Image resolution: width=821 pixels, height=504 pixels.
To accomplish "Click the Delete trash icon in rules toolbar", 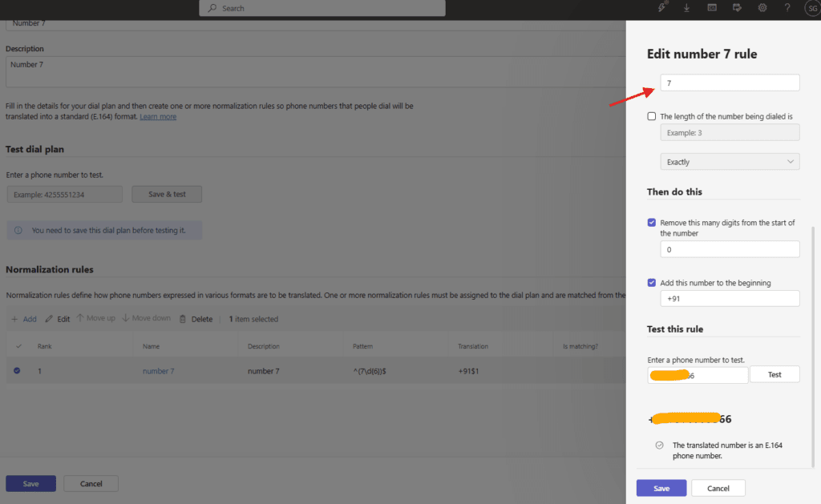I will pyautogui.click(x=184, y=319).
